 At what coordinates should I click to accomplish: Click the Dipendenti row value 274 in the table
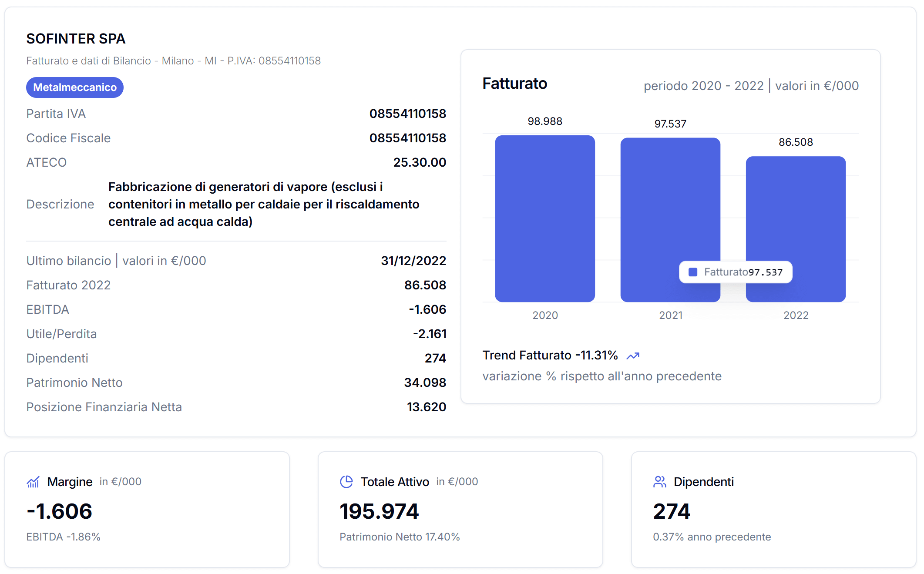click(x=435, y=358)
